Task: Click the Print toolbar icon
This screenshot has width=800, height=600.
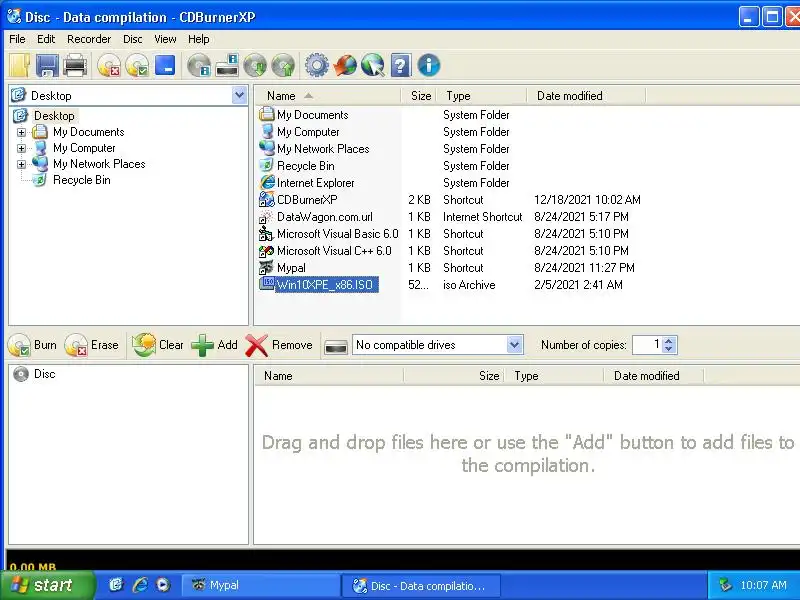Action: 75,65
